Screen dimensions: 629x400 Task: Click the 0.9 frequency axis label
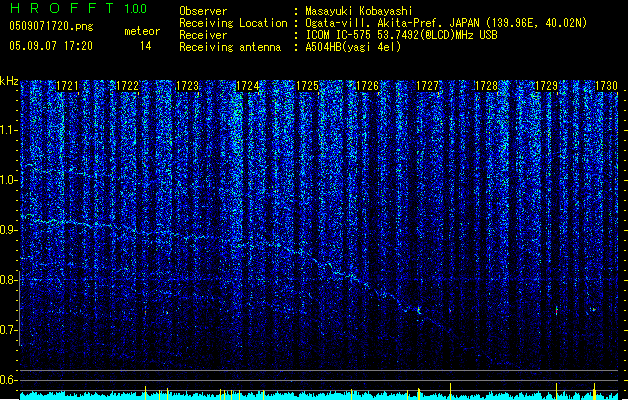click(8, 230)
